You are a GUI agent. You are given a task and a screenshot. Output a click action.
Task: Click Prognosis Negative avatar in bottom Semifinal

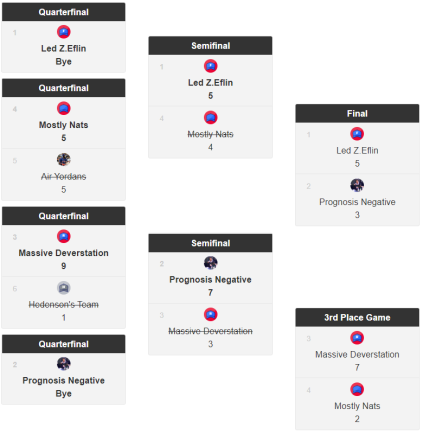[210, 263]
